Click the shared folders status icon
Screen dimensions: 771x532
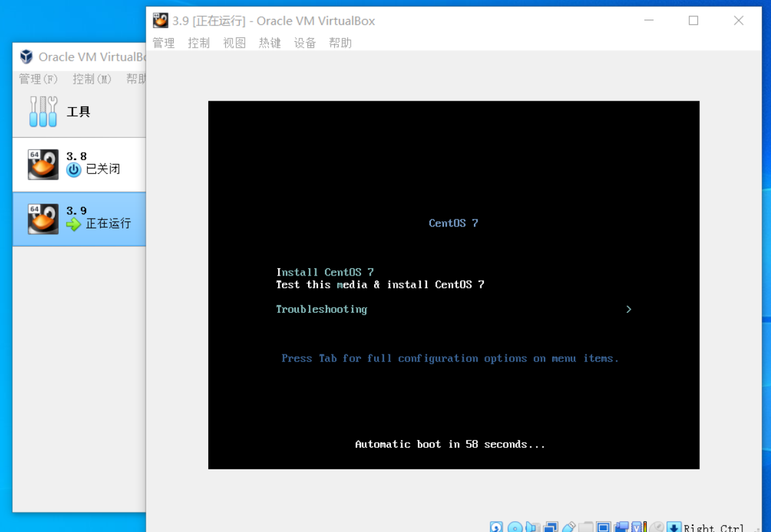pos(586,527)
